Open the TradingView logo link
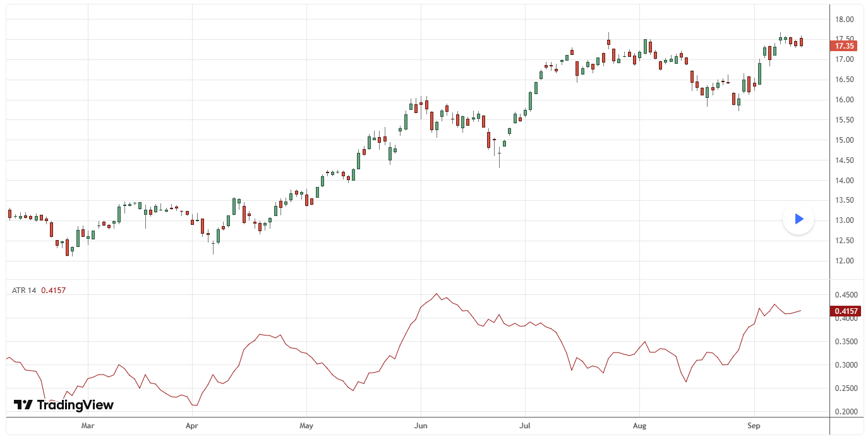The height and width of the screenshot is (439, 868). point(64,405)
